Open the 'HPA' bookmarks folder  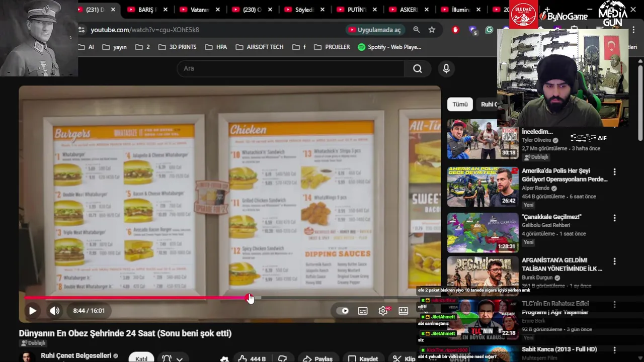coord(216,47)
